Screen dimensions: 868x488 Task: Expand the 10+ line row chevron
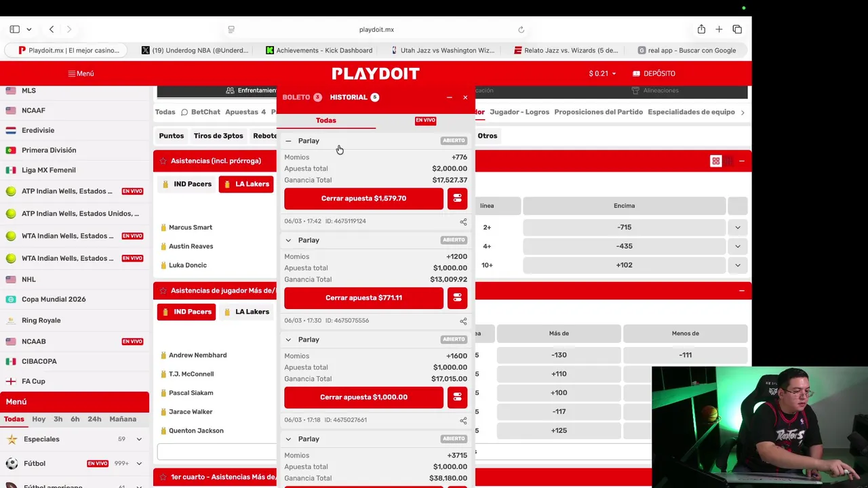pos(737,265)
